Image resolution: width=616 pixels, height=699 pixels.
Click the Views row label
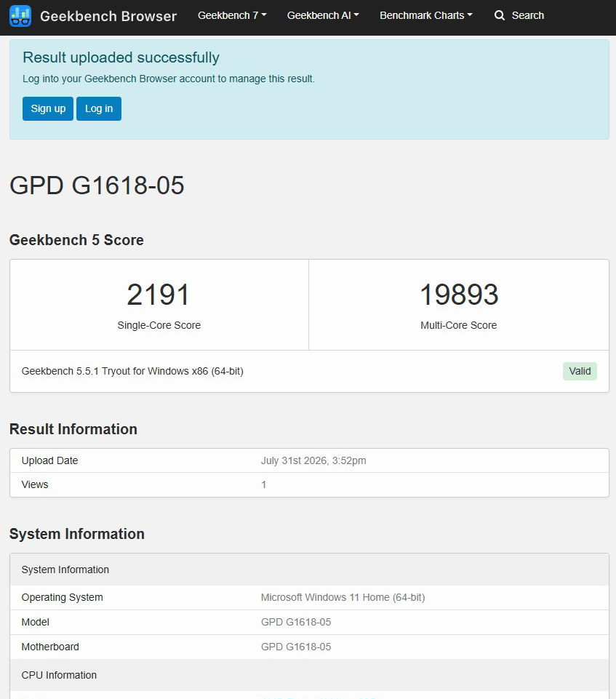click(x=35, y=484)
